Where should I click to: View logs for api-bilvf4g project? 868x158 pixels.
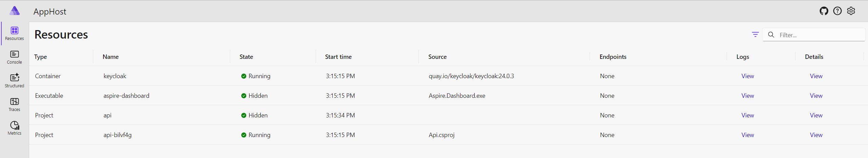[747, 135]
